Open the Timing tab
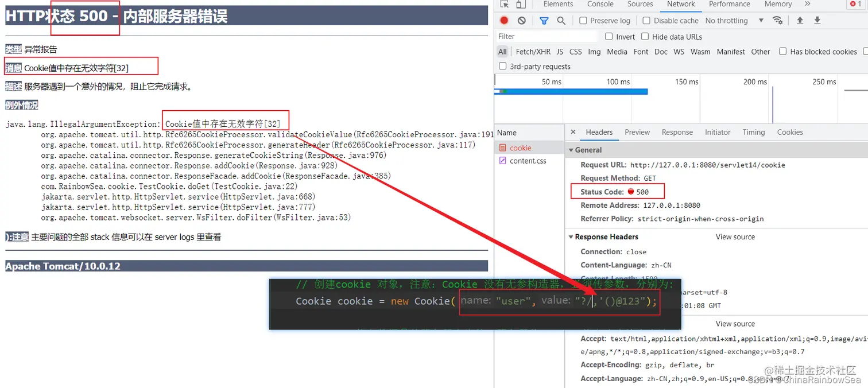Screen dimensions: 868x388 pos(754,132)
